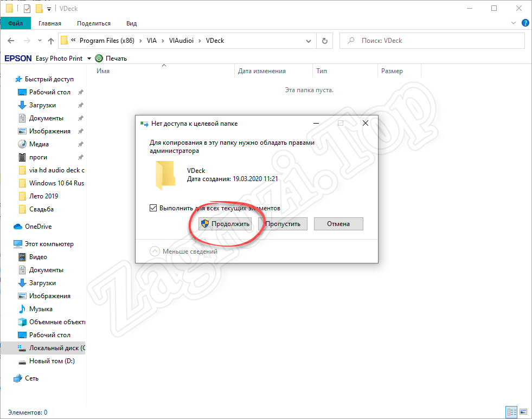Refresh the current folder view

324,41
